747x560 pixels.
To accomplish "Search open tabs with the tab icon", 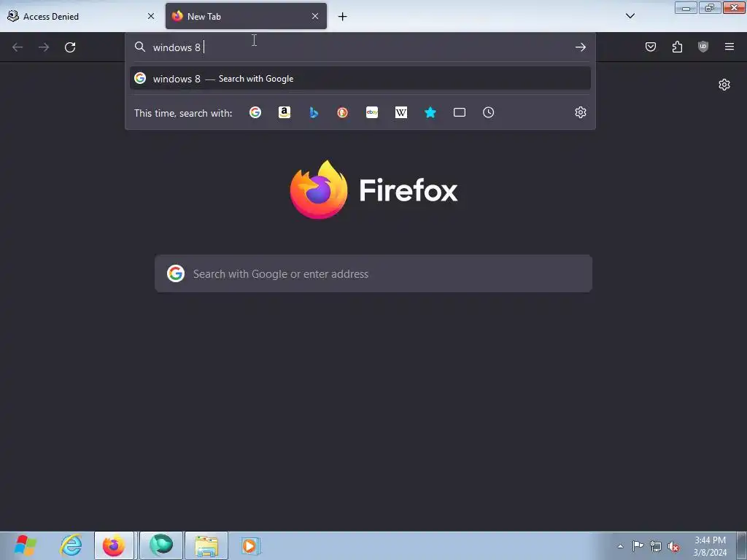I will (460, 112).
